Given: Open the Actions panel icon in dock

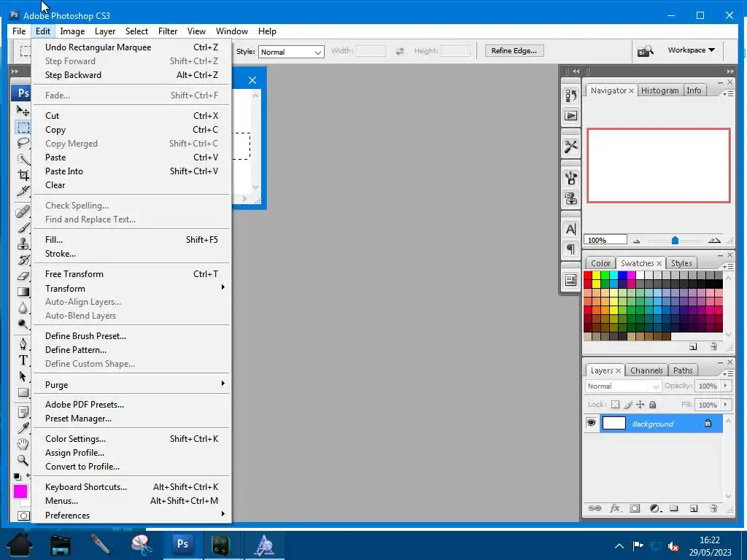Looking at the screenshot, I should pyautogui.click(x=570, y=116).
